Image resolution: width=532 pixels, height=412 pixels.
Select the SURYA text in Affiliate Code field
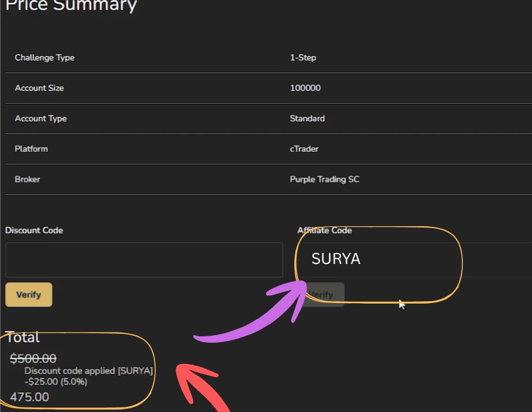336,258
